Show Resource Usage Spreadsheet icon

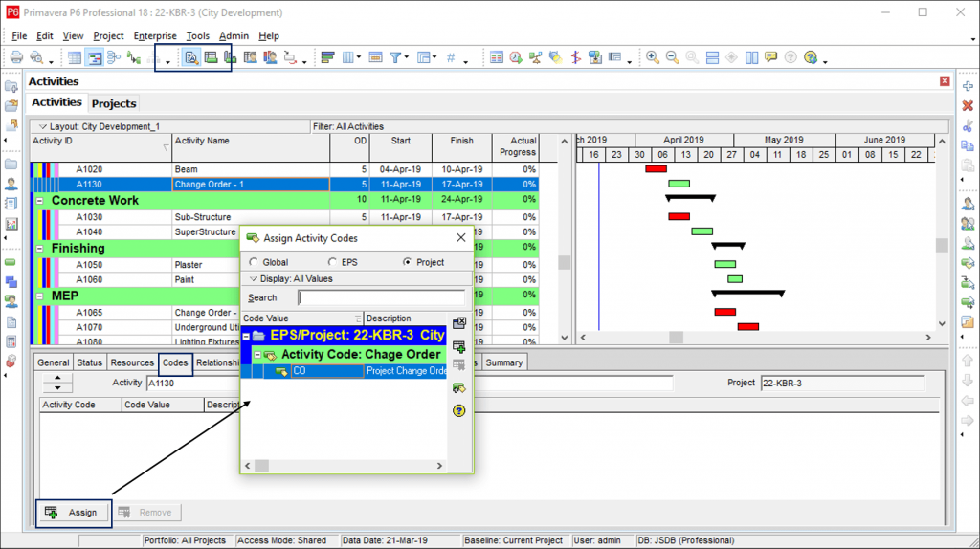(x=250, y=57)
